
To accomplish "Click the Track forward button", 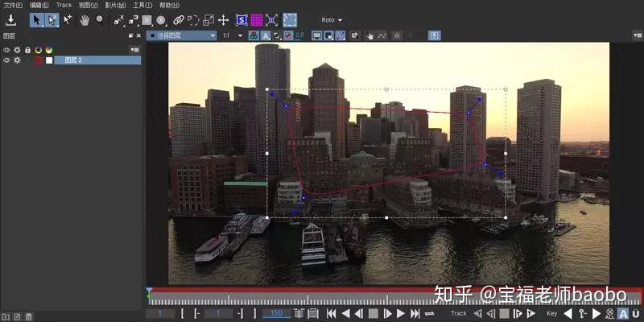I will pos(531,314).
